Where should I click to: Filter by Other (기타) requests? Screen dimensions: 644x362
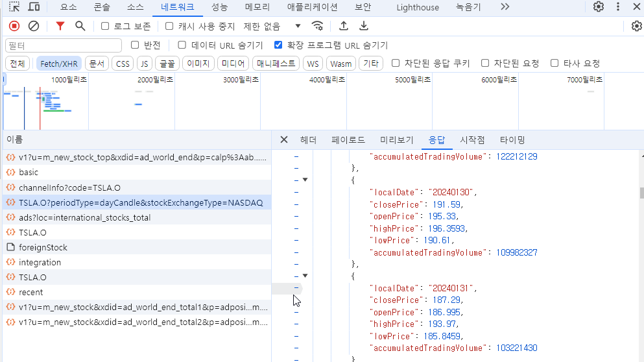(x=371, y=64)
